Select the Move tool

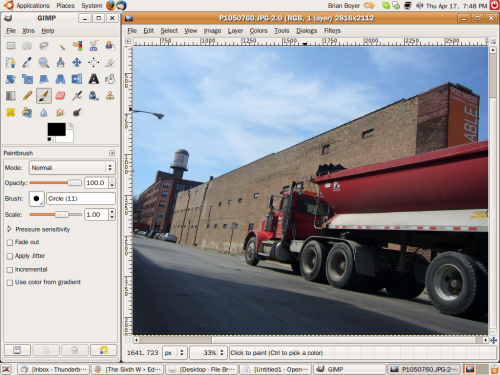[x=77, y=62]
